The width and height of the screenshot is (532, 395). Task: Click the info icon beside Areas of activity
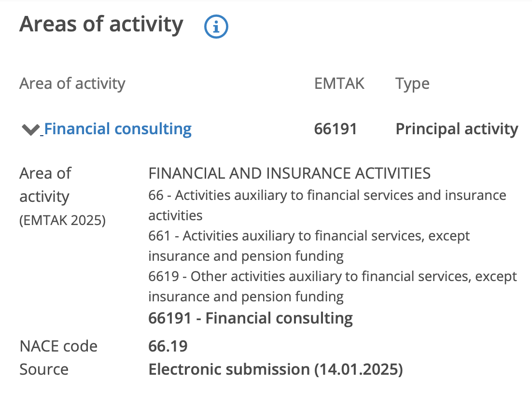point(216,27)
